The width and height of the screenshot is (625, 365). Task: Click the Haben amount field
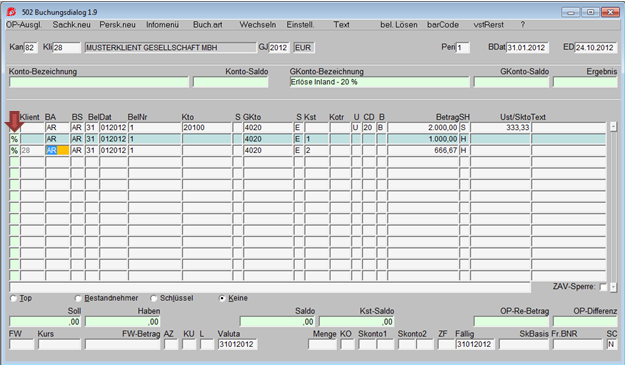point(122,322)
